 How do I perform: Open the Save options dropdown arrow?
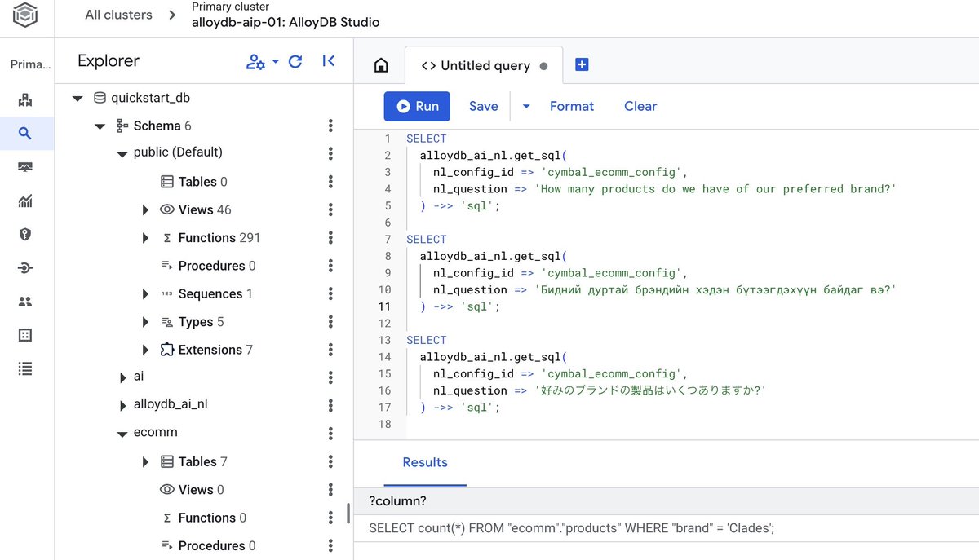tap(526, 107)
